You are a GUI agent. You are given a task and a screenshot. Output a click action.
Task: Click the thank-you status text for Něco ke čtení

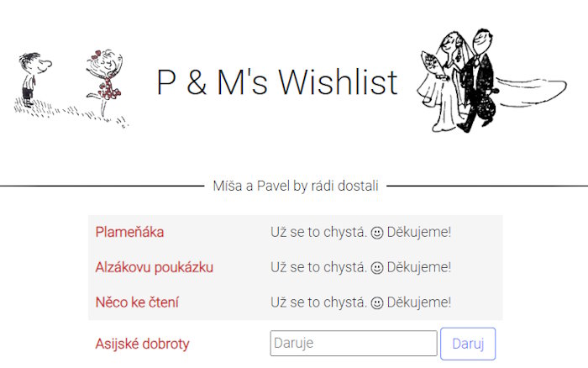coord(360,302)
